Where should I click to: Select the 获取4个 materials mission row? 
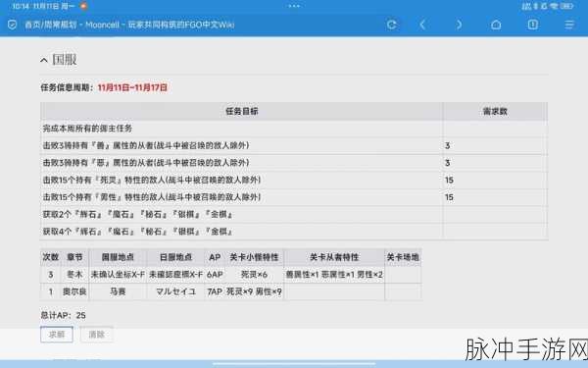pyautogui.click(x=294, y=232)
